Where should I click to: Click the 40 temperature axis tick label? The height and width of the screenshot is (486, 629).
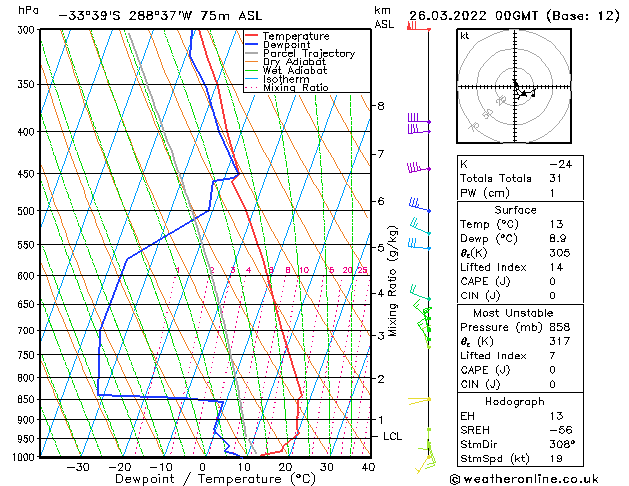(x=368, y=467)
